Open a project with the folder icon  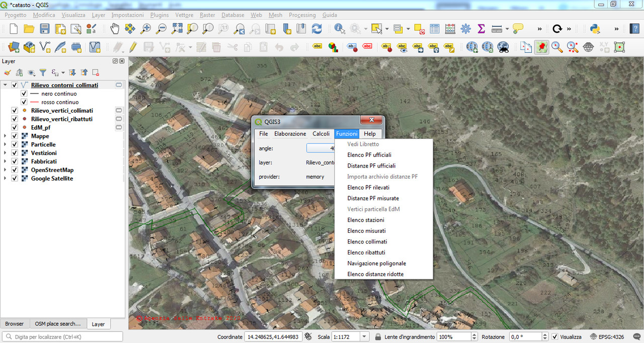[29, 29]
